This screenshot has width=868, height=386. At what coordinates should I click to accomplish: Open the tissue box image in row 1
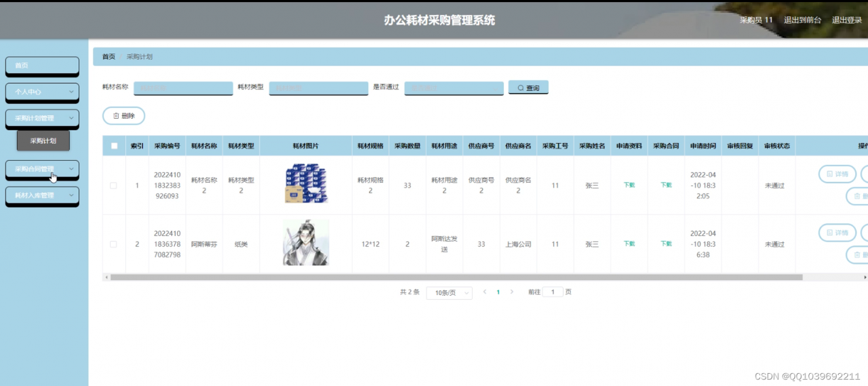click(x=306, y=183)
